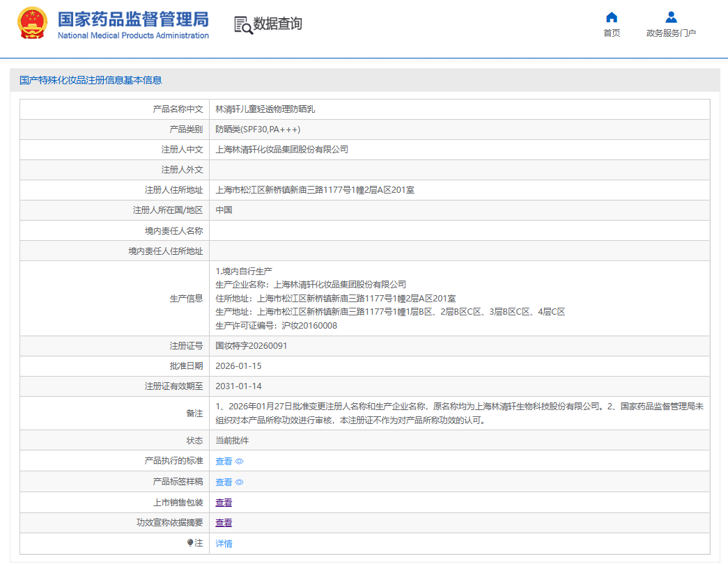Click the lightbulb icon beside 注

point(190,543)
